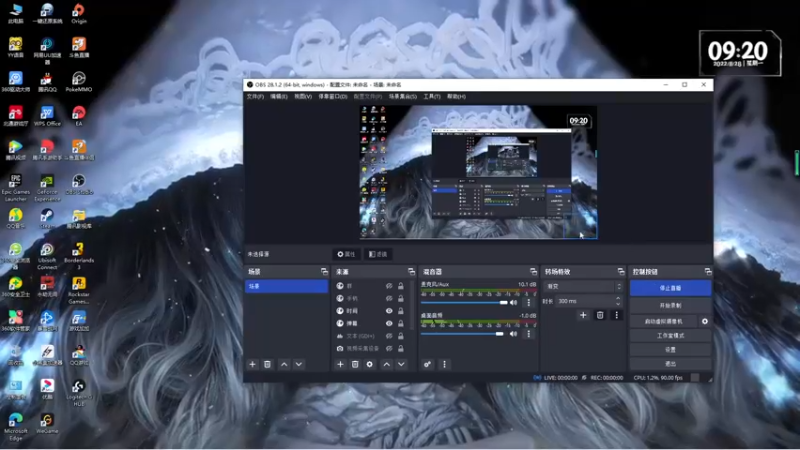This screenshot has height=450, width=800.
Task: Adjust the 麦克风/Aux volume slider
Action: pyautogui.click(x=464, y=303)
